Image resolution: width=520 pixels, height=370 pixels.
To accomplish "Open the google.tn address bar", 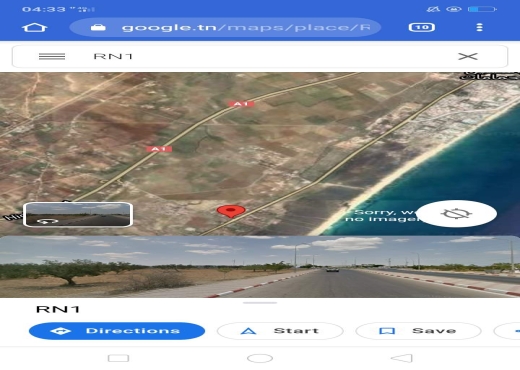I will tap(225, 27).
